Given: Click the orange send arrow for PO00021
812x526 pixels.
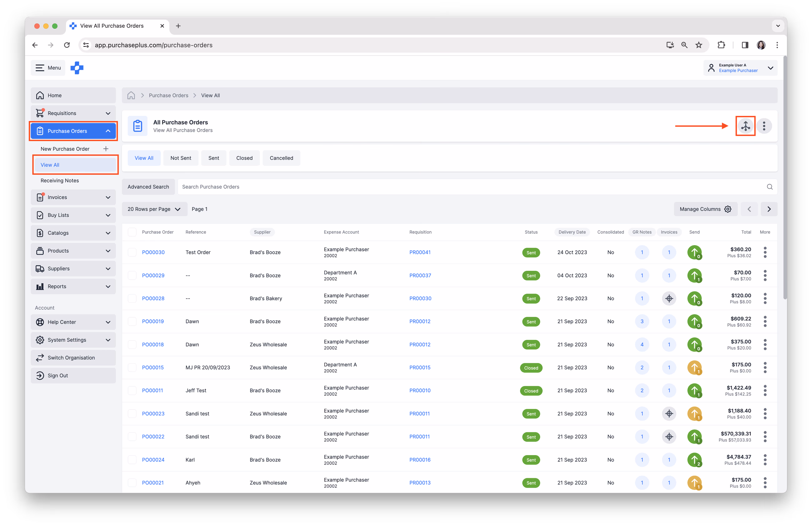Looking at the screenshot, I should (694, 483).
